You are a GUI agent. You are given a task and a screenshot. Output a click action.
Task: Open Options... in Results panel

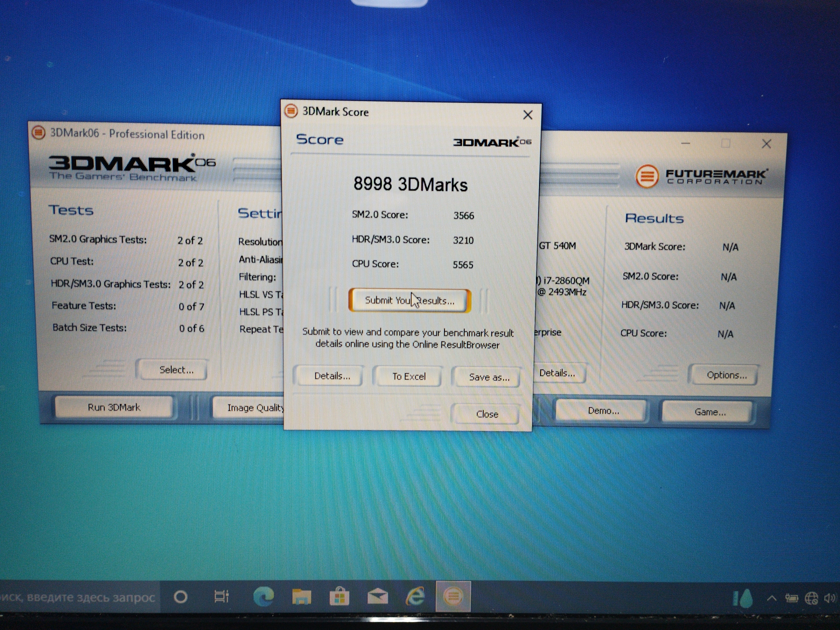[725, 375]
